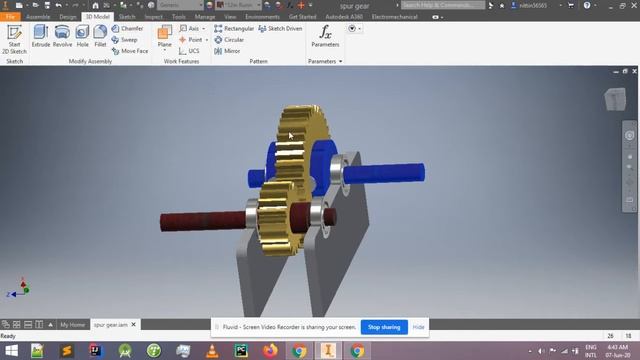Open Firefox from the taskbar

tap(270, 351)
